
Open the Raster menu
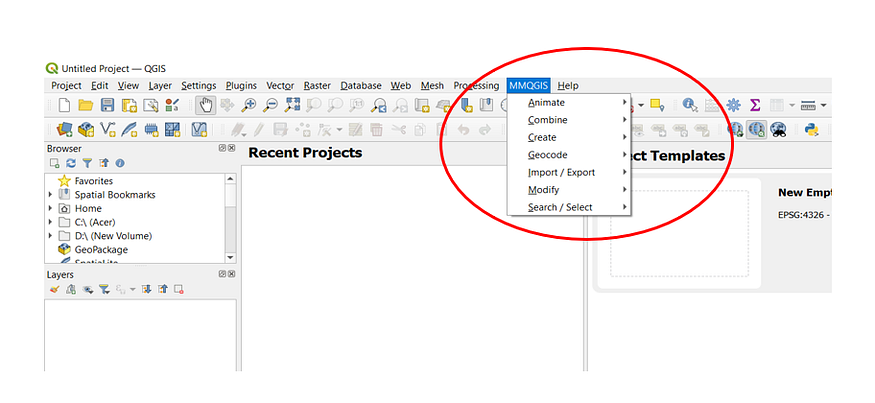click(317, 85)
